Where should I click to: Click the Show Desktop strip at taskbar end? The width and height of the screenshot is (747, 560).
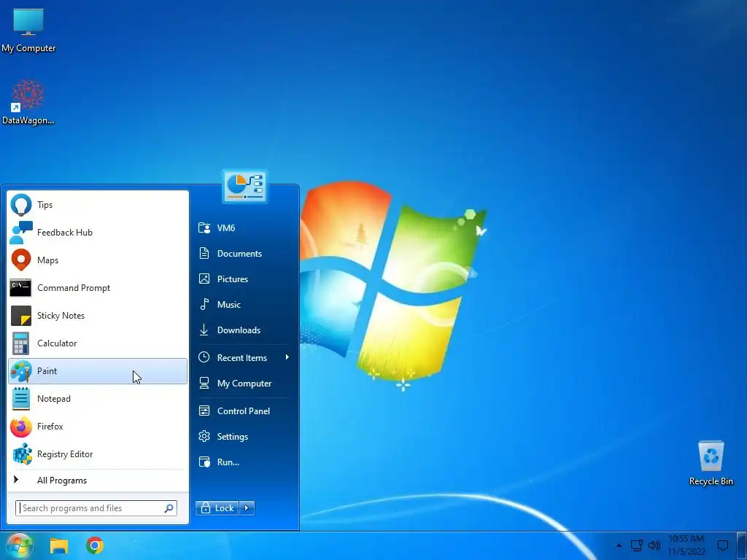(x=741, y=545)
